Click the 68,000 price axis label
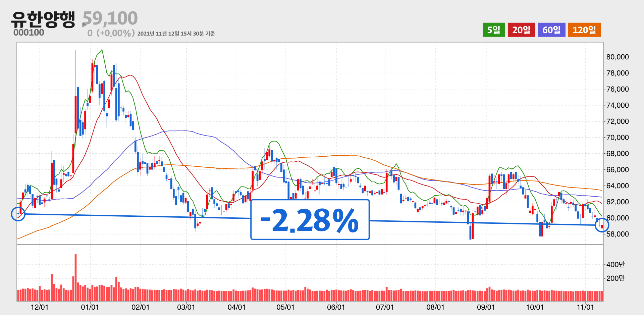644x315 pixels. [618, 154]
